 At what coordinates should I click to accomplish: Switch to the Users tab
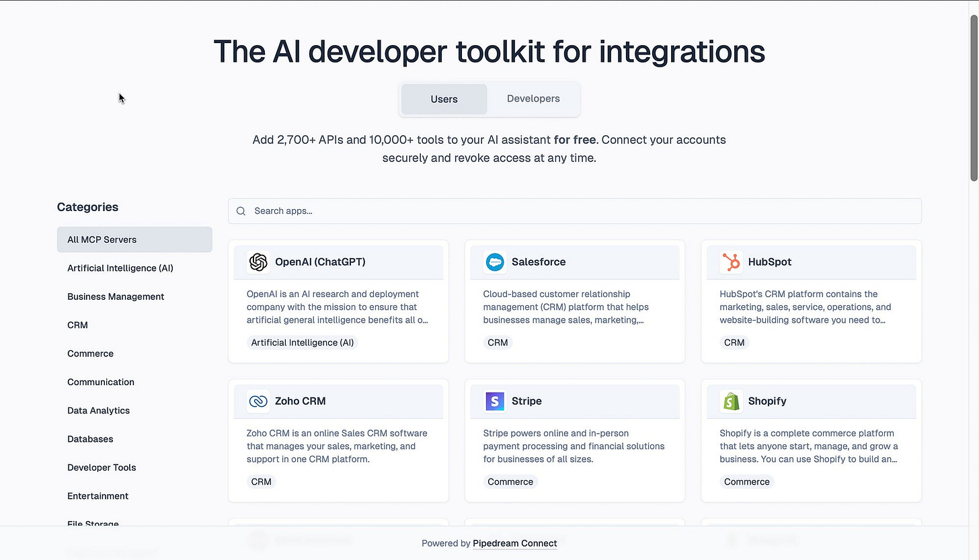[x=444, y=99]
